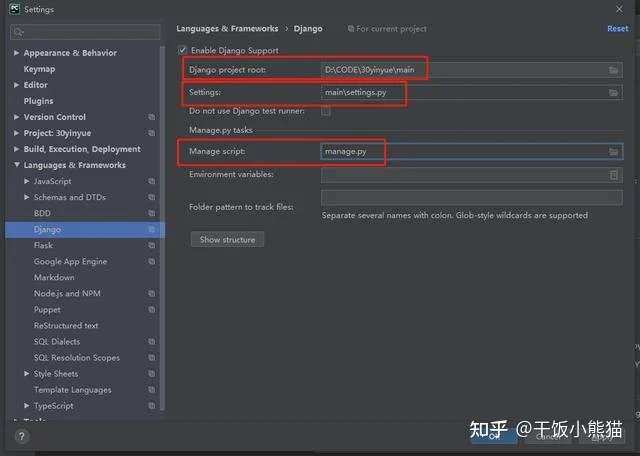Click the settings tree vertical scrollbar
640x456 pixels.
pyautogui.click(x=162, y=229)
